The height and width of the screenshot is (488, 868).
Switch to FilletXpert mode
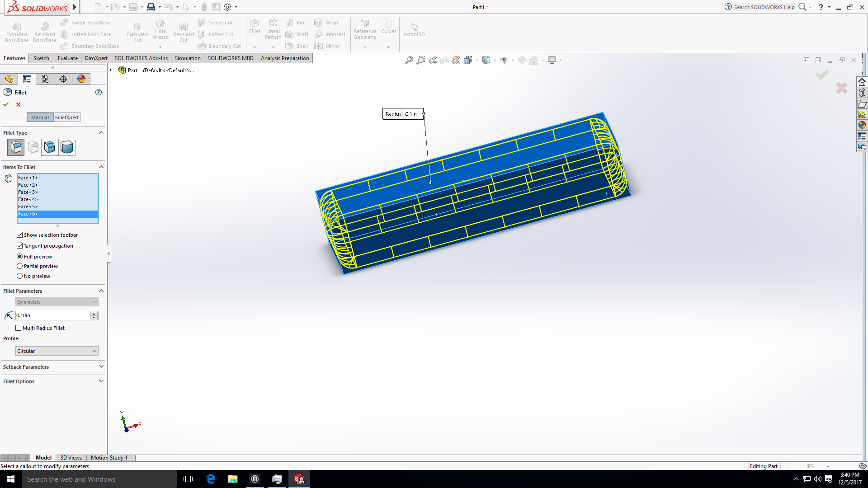66,117
